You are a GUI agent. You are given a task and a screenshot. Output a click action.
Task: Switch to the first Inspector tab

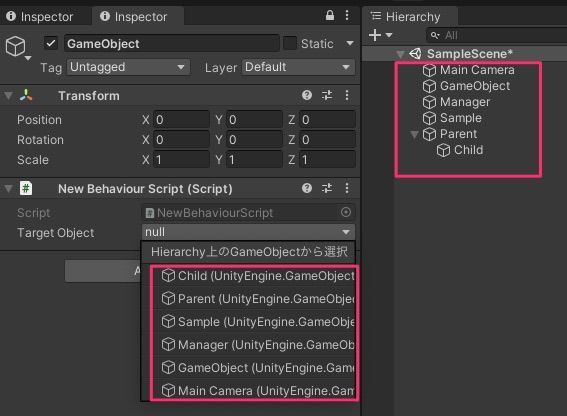(x=40, y=17)
